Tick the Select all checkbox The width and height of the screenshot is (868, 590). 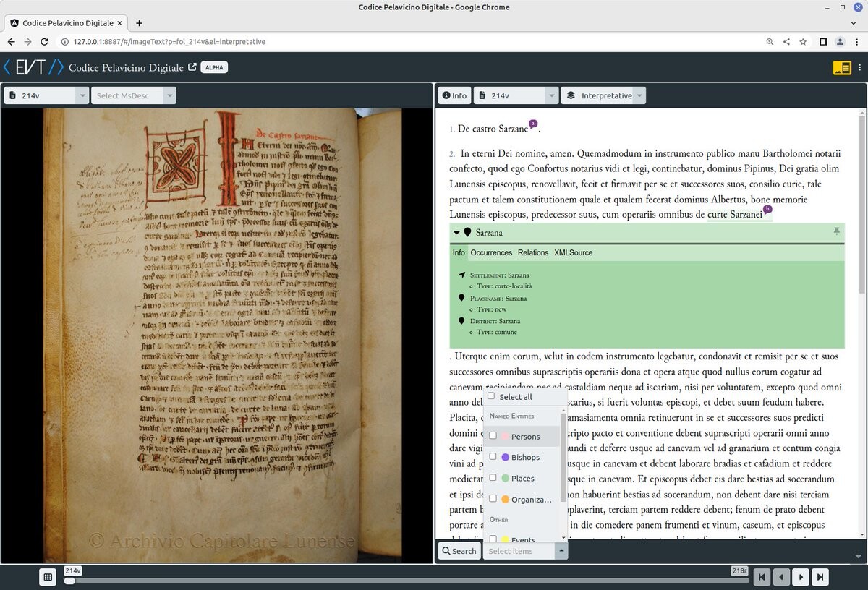[492, 396]
